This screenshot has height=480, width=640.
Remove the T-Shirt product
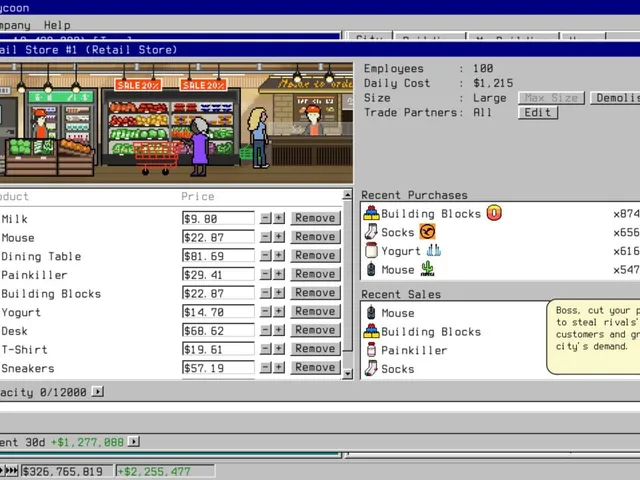pyautogui.click(x=316, y=349)
